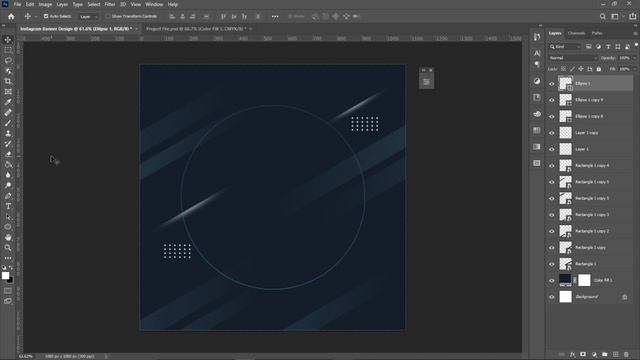Viewport: 640px width, 360px height.
Task: Select the Healing Brush tool
Action: pos(8,113)
